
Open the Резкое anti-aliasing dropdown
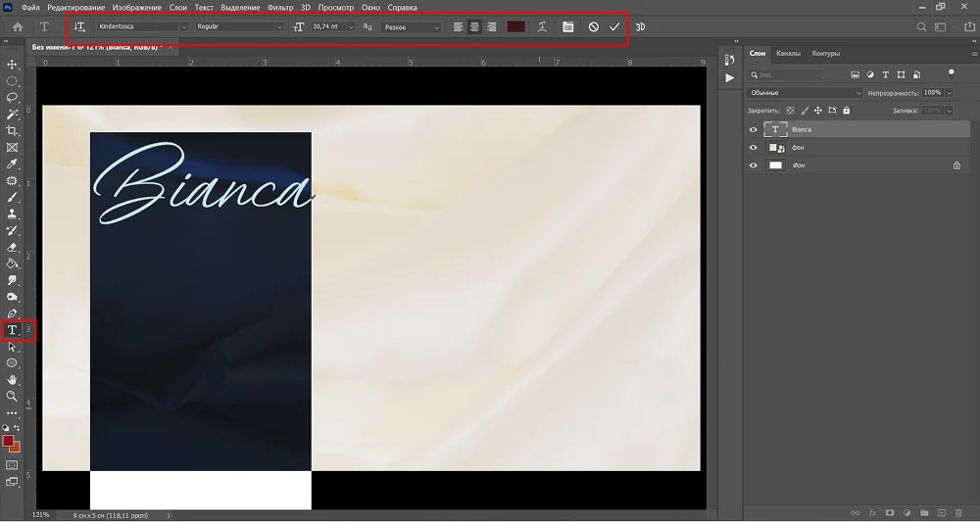point(411,27)
